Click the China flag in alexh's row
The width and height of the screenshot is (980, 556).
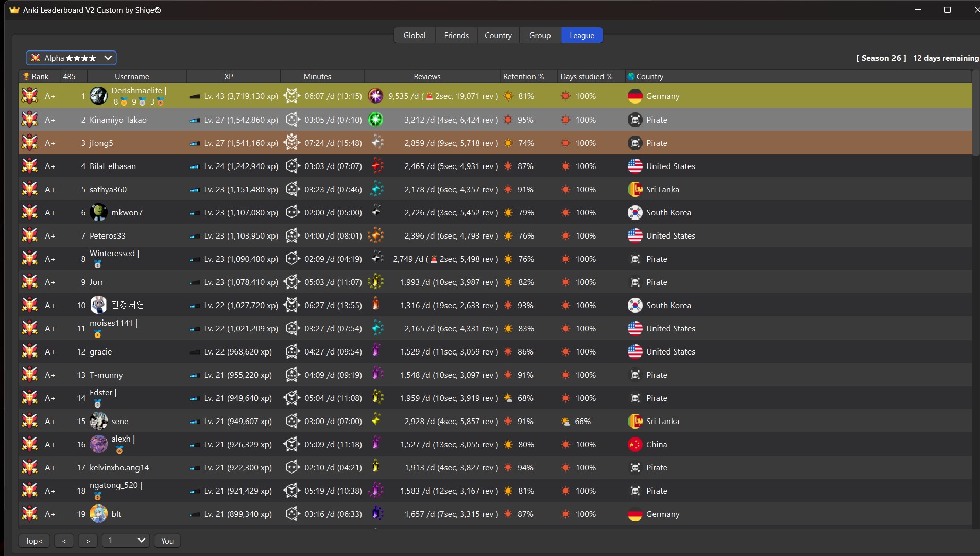635,444
